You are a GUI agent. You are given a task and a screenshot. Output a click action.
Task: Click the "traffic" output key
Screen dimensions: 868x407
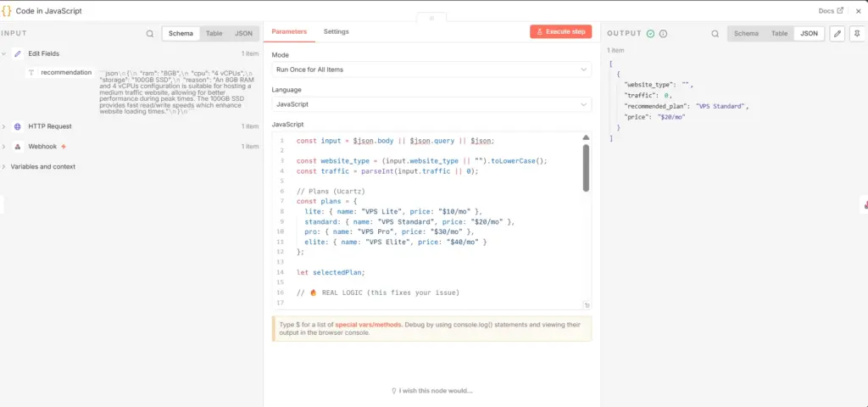coord(640,95)
